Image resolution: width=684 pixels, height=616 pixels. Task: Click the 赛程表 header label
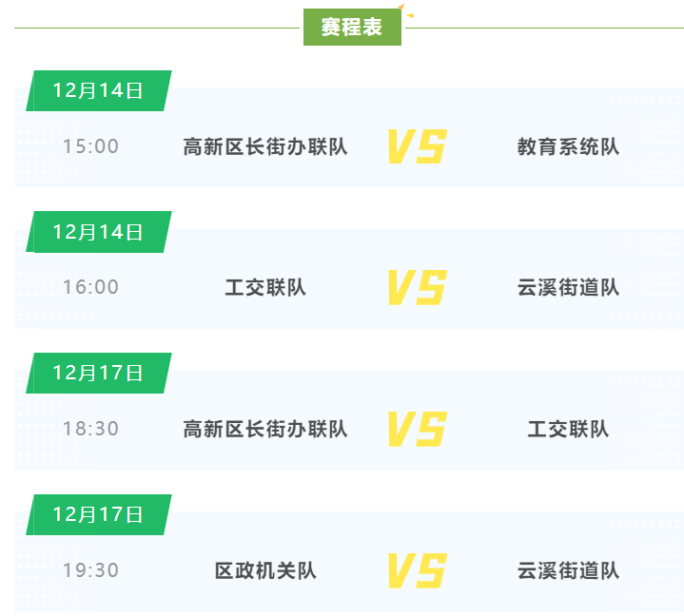click(x=352, y=28)
